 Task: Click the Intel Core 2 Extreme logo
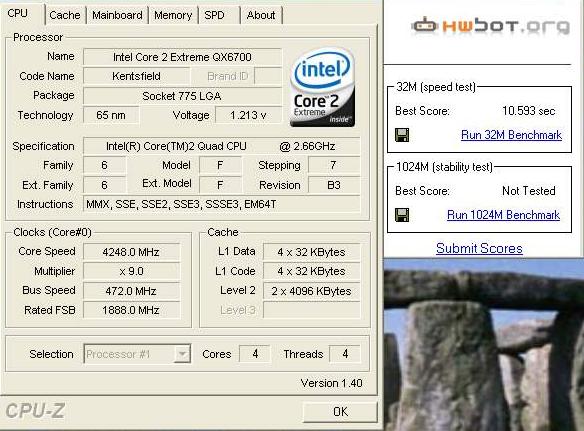[323, 88]
